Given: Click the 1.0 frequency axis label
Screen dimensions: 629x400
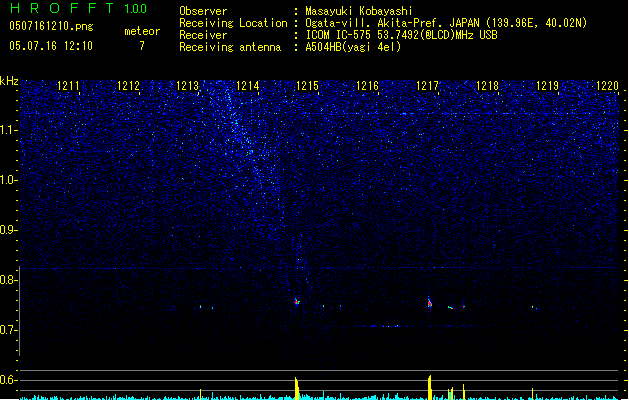Looking at the screenshot, I should 8,180.
